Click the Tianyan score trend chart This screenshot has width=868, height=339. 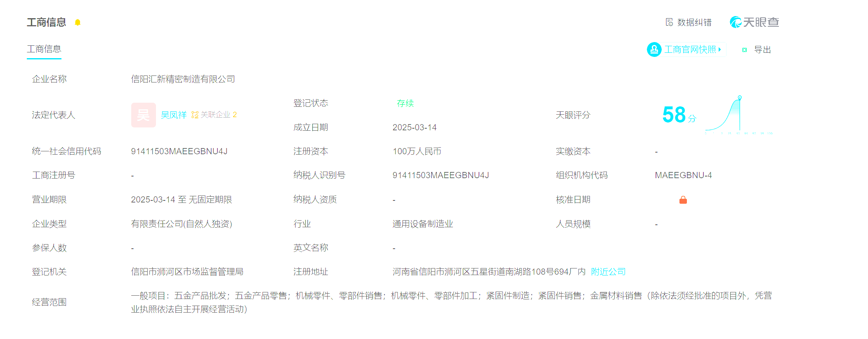(738, 115)
